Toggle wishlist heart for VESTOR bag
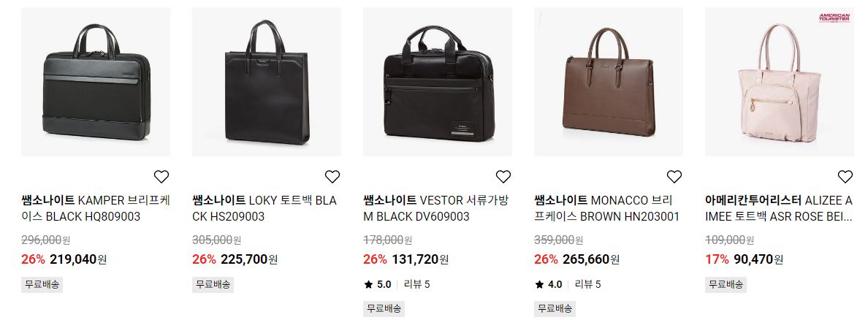The width and height of the screenshot is (868, 320). coord(503,177)
